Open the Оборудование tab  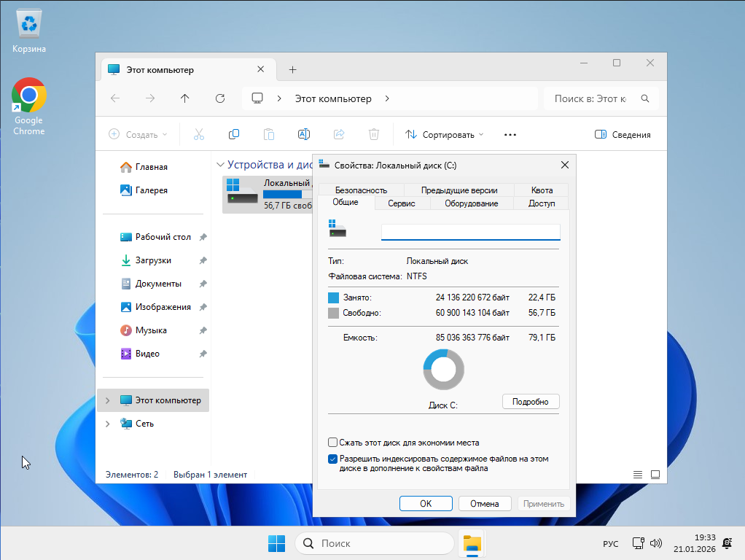point(472,203)
